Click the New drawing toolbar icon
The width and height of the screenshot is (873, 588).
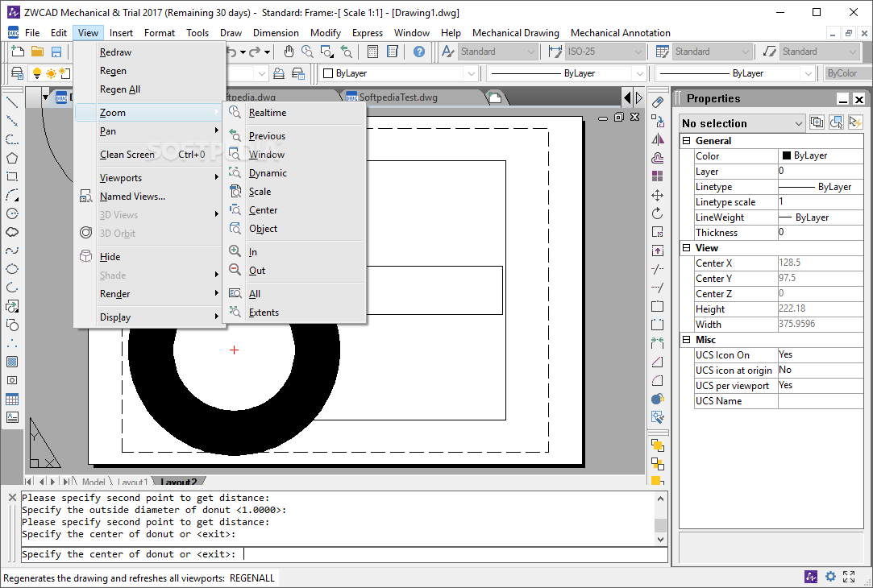[x=18, y=52]
